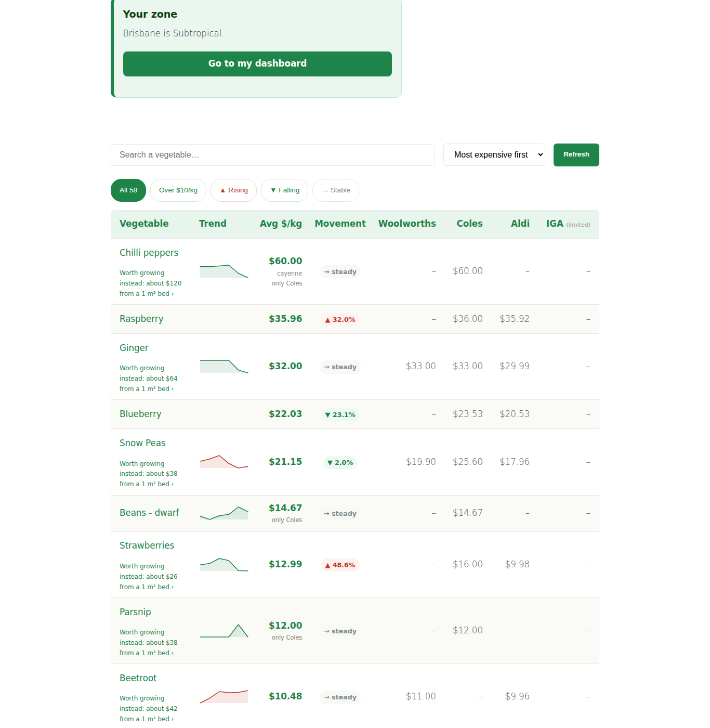Screen dimensions: 710x728
Task: Click the Beetroot trend sparkline
Action: click(x=224, y=696)
